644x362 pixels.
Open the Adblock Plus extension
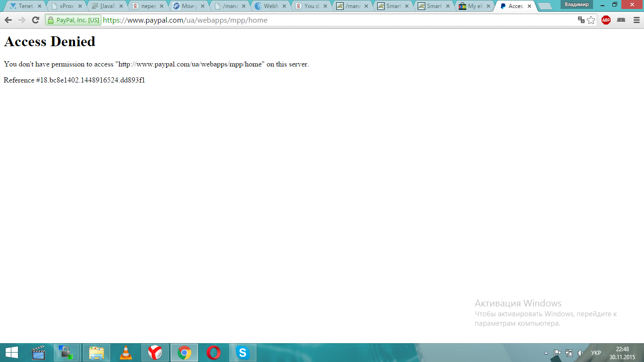pos(606,20)
